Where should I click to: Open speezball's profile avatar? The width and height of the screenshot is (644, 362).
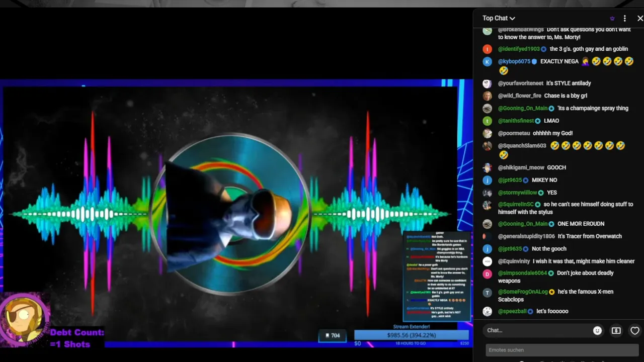click(x=487, y=312)
